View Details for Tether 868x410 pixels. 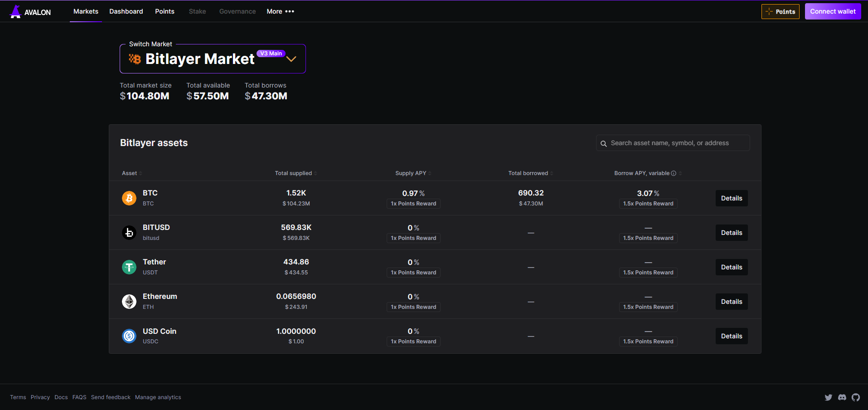click(x=732, y=267)
